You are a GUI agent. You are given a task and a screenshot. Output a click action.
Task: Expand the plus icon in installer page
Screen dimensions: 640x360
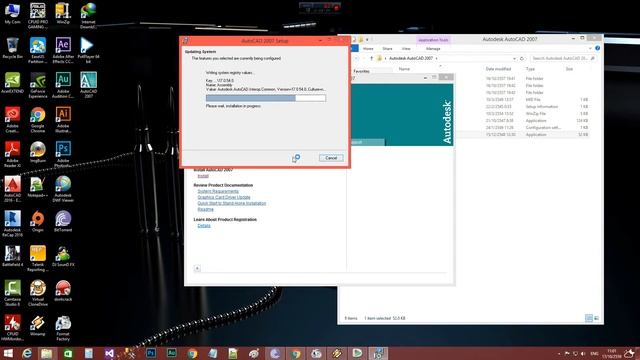pos(197,268)
